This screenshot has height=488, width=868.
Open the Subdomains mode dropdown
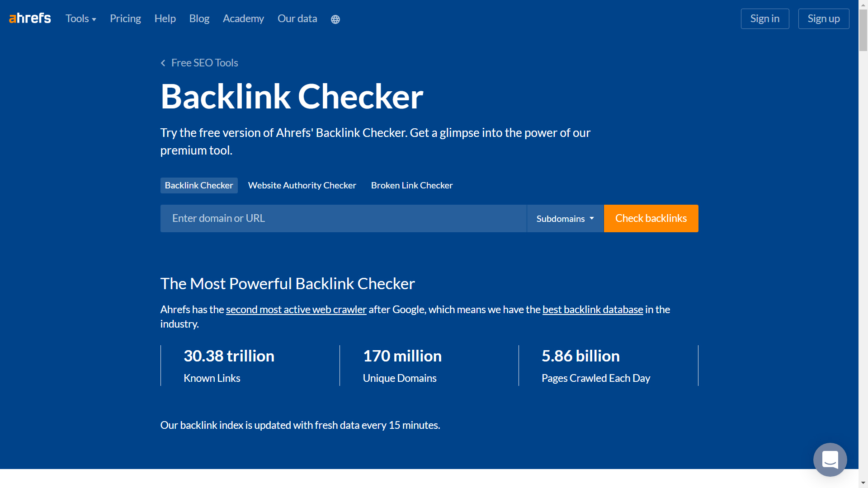point(565,219)
